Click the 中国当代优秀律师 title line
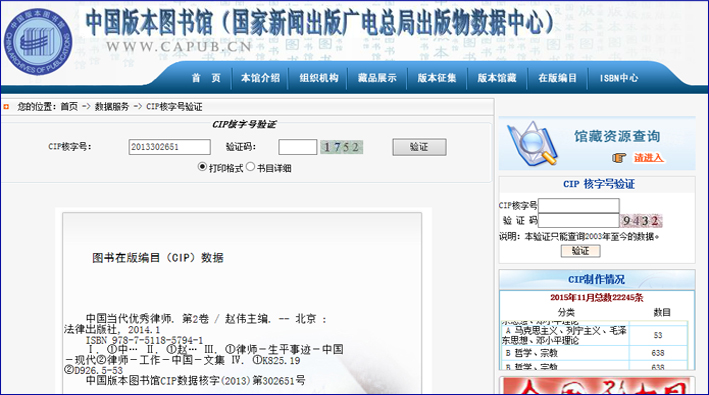Viewport: 709px width, 395px height. point(206,319)
